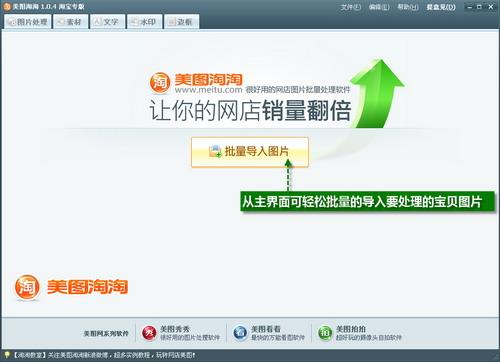Click the lightbulb tip icon in status bar
This screenshot has width=500, height=362.
6,355
